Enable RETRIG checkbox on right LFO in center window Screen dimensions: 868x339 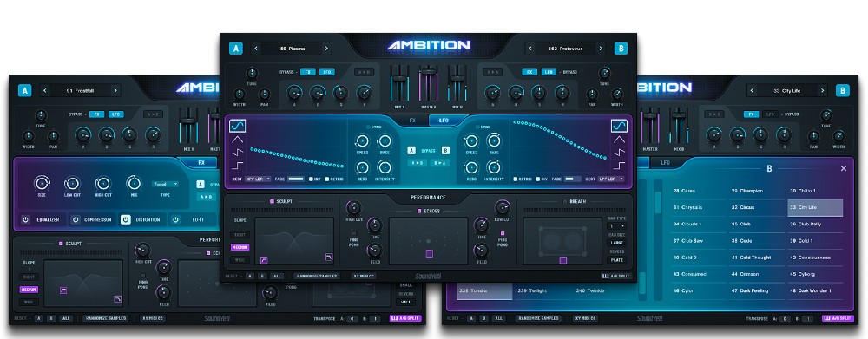[x=515, y=179]
